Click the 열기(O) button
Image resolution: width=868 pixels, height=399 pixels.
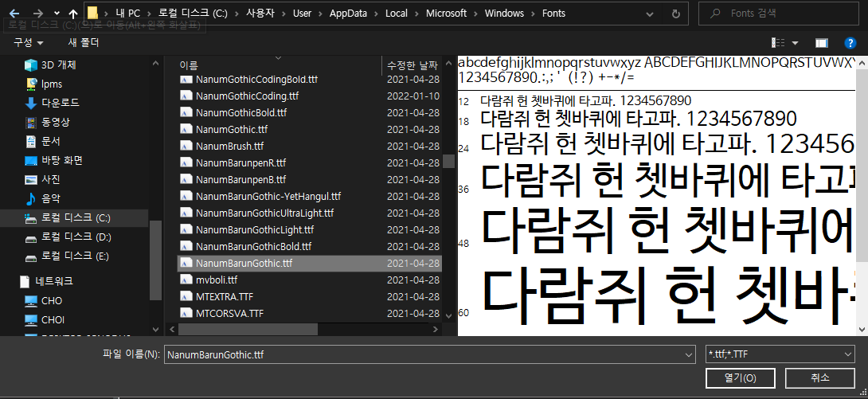[x=740, y=378]
